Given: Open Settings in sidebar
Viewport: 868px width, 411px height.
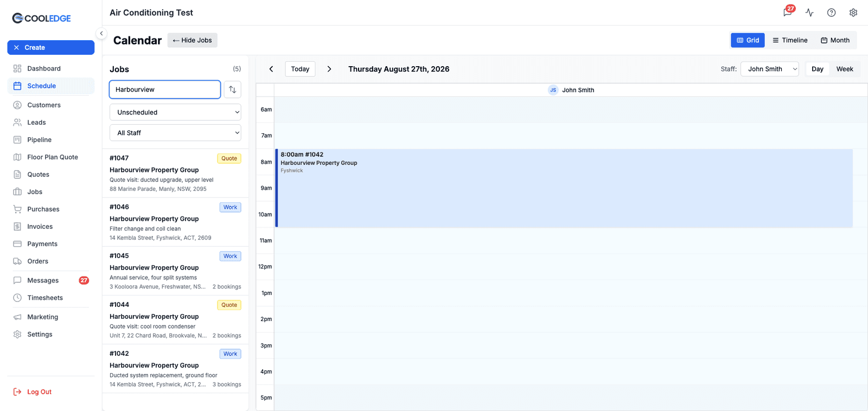Looking at the screenshot, I should click(x=51, y=335).
